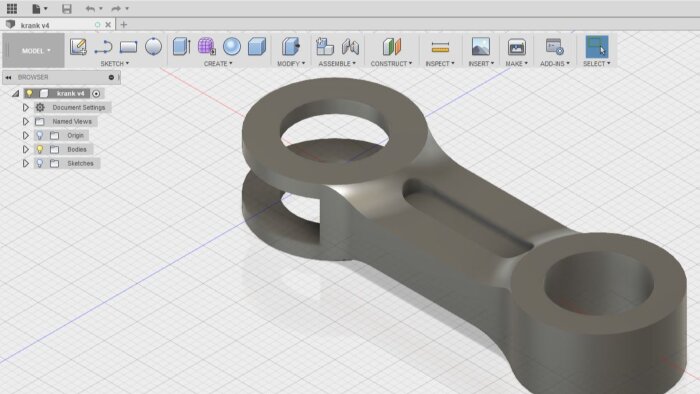Select the Box create tool

point(257,47)
